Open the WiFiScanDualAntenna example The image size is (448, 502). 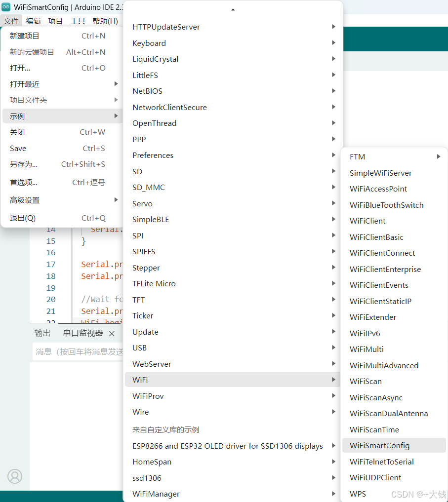[x=394, y=413]
